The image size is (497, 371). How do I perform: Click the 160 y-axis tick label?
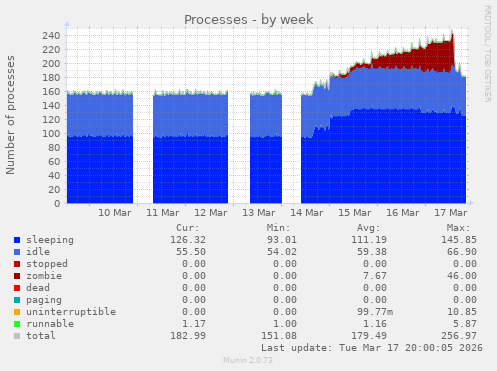coord(51,92)
